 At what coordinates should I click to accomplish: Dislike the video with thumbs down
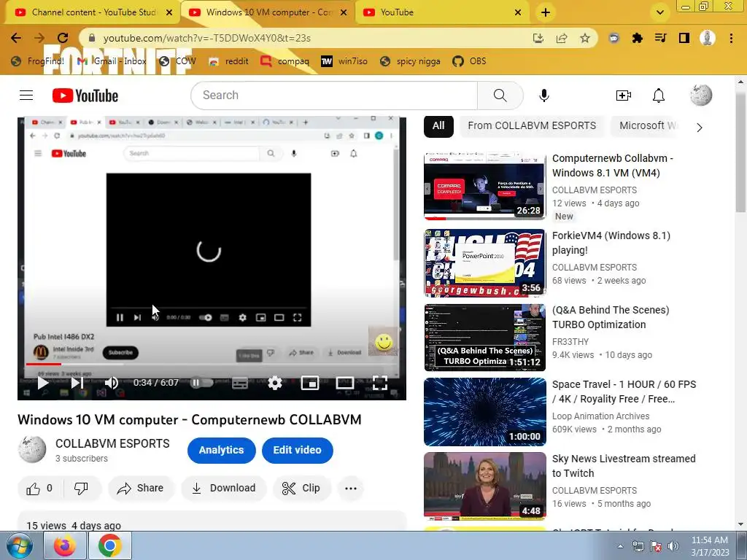click(x=82, y=488)
